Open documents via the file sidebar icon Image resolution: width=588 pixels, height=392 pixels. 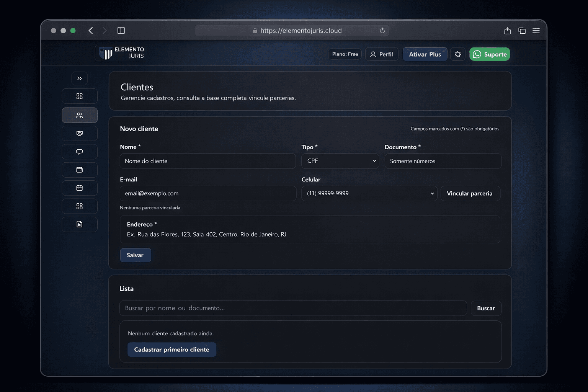79,224
